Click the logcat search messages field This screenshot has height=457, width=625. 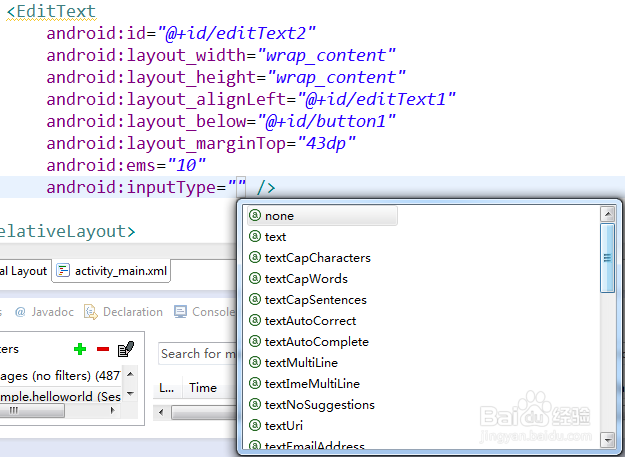pos(198,354)
